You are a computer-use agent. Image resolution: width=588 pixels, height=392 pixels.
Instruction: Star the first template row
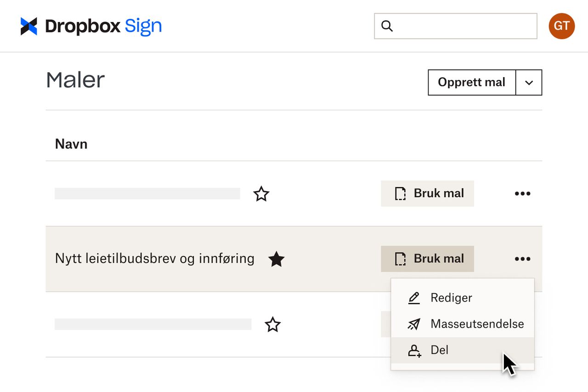[261, 194]
